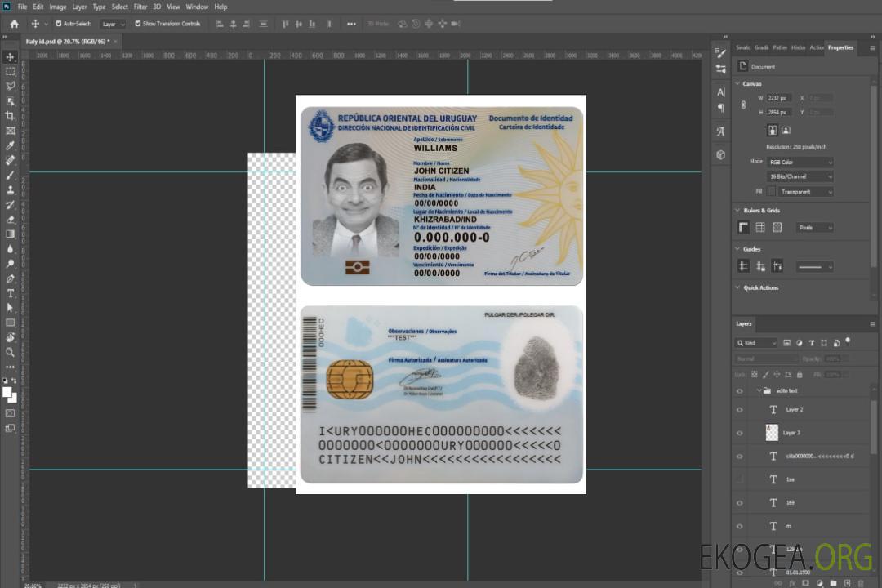The height and width of the screenshot is (588, 882).
Task: Click the canvas width input field
Action: tap(779, 98)
